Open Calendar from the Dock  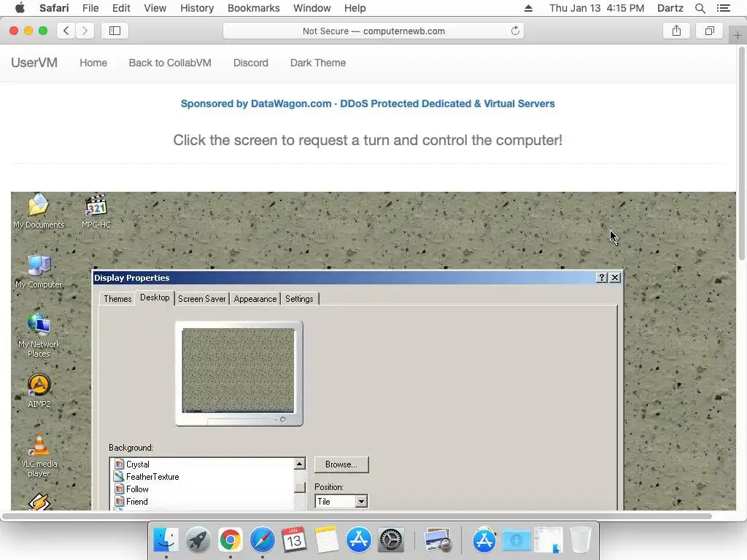[x=294, y=540]
